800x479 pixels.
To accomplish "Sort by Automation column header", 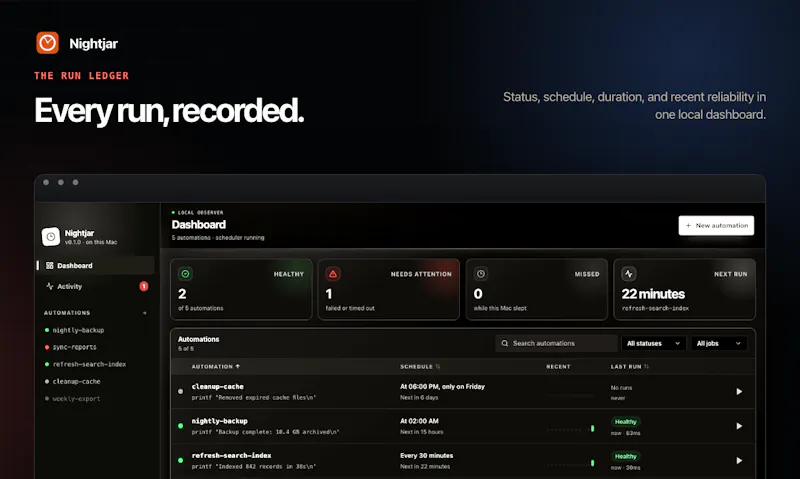I will click(216, 367).
